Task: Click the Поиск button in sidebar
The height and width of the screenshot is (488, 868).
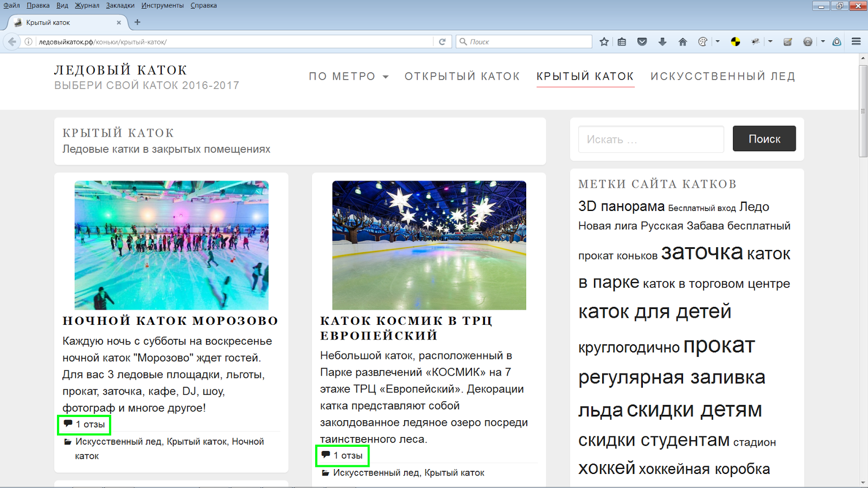Action: pyautogui.click(x=764, y=139)
